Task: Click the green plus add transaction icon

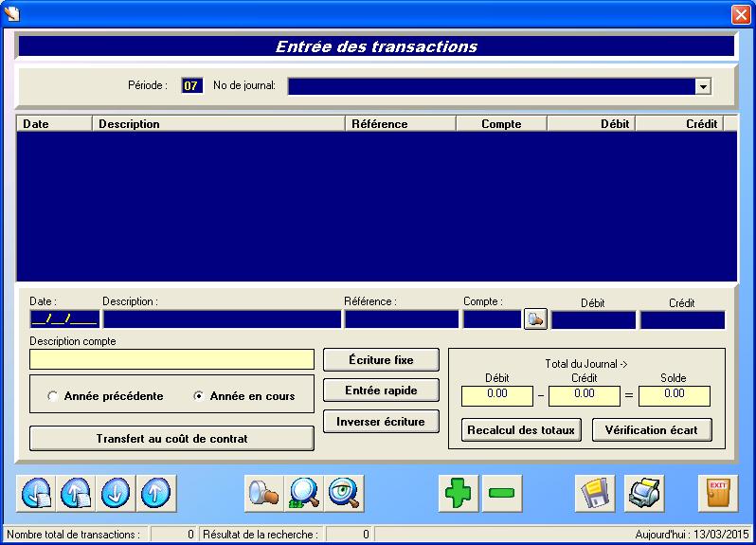Action: click(459, 493)
